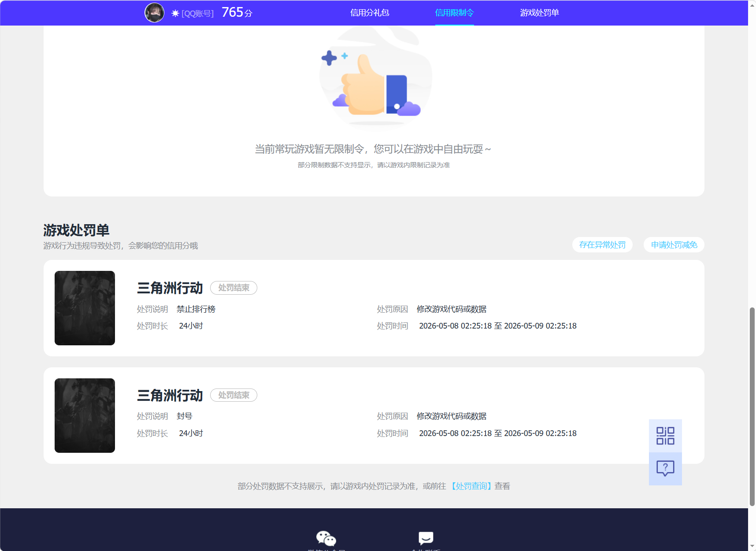Click the [QQ账号] label
The image size is (756, 551).
[198, 14]
